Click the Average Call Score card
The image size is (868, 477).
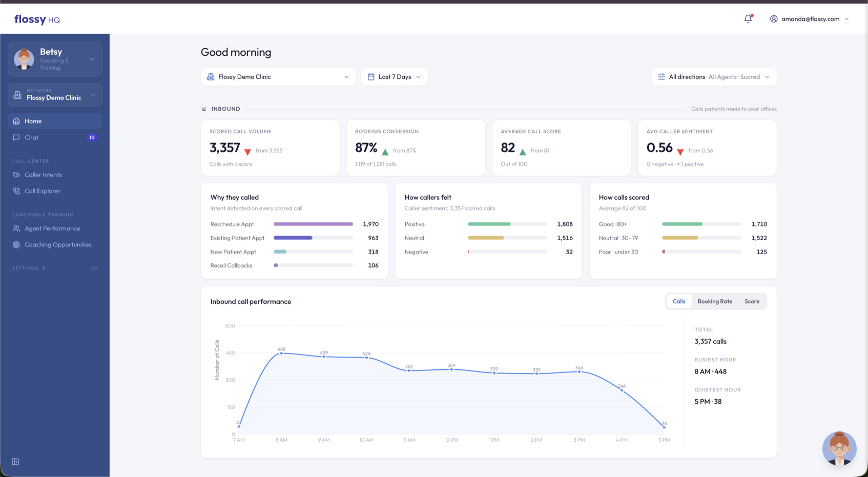562,148
